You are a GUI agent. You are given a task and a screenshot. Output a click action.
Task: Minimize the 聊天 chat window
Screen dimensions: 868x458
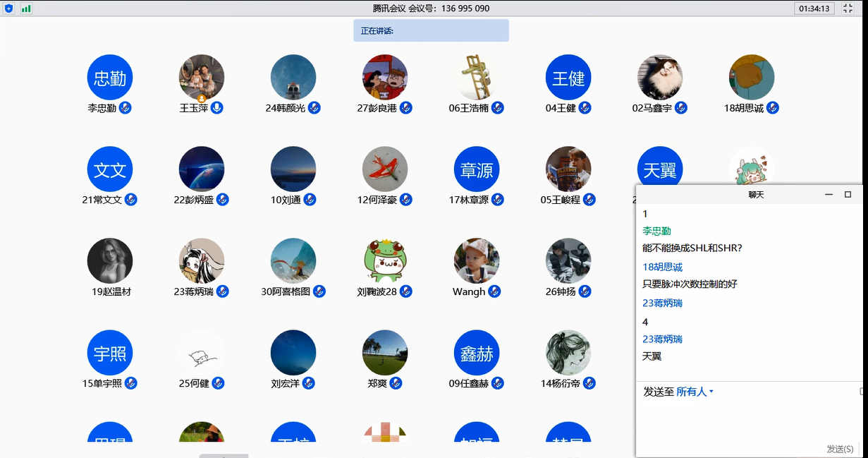[829, 195]
